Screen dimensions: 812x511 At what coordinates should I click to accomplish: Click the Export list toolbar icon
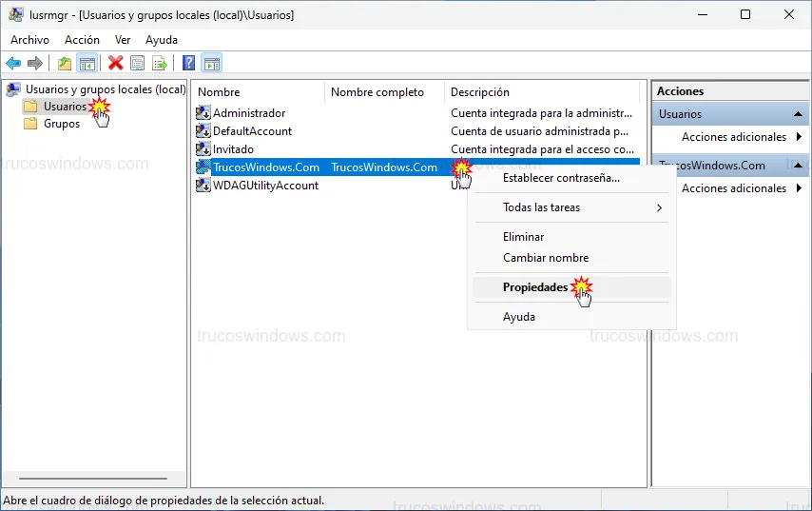(160, 64)
